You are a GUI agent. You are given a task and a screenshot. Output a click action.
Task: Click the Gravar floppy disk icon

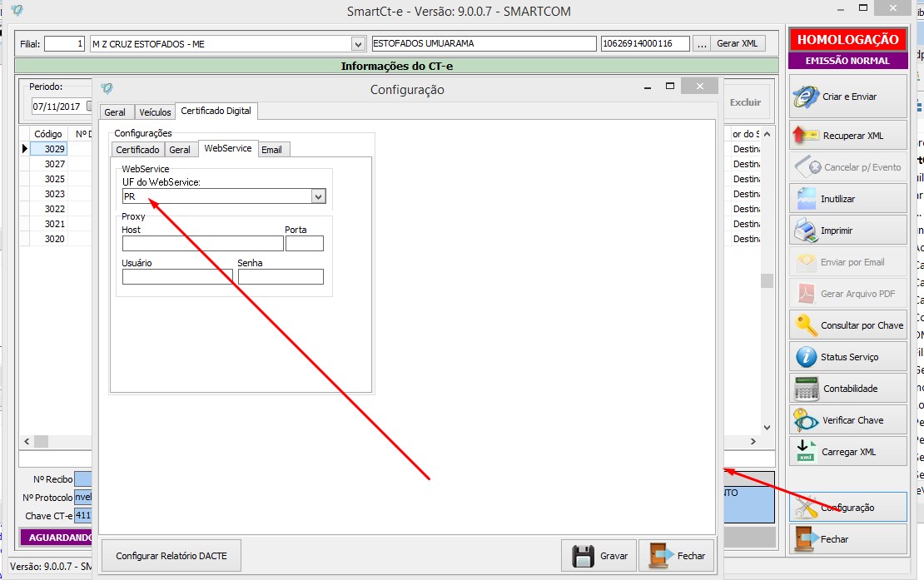tap(583, 556)
